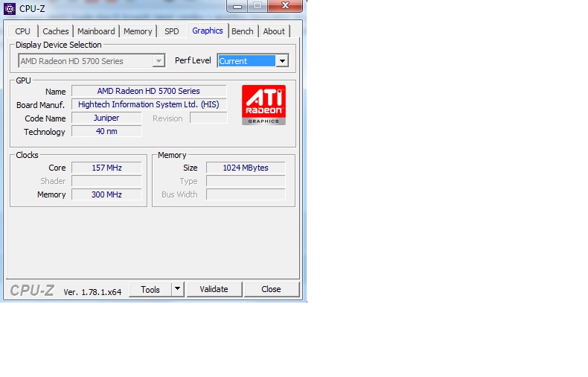The height and width of the screenshot is (377, 588).
Task: Click the empty memory Type field
Action: pos(246,181)
